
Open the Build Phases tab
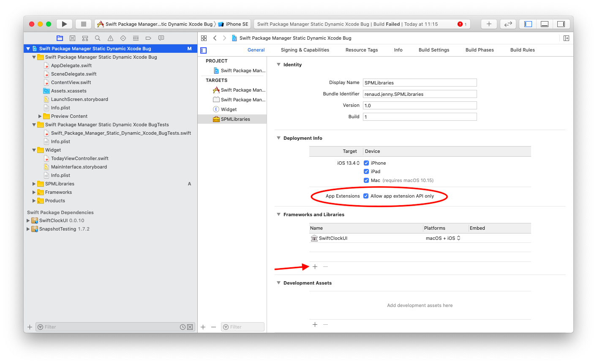tap(480, 50)
